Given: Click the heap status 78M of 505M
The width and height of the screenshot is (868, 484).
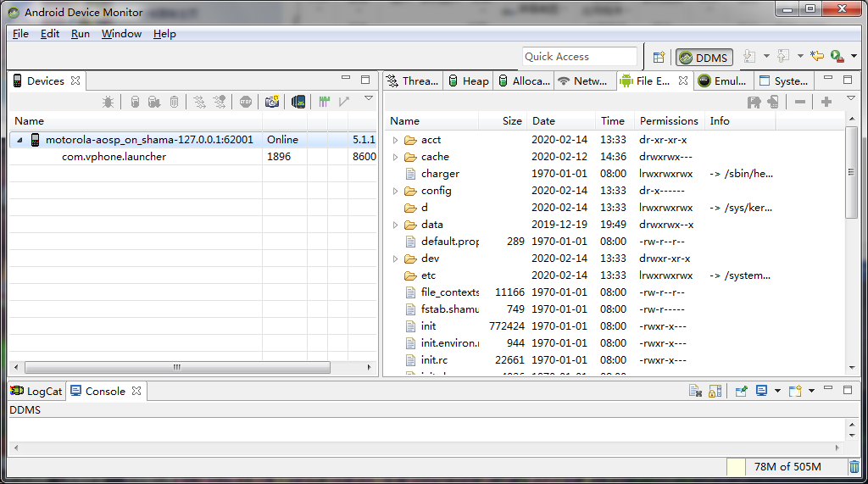Looking at the screenshot, I should [787, 467].
